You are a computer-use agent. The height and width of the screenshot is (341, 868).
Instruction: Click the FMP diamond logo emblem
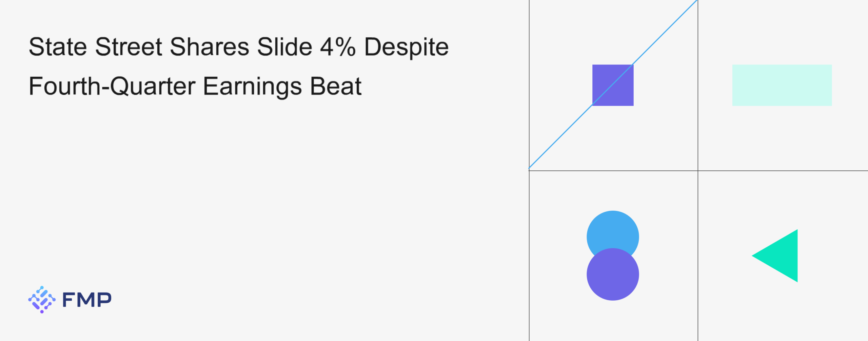pyautogui.click(x=42, y=299)
